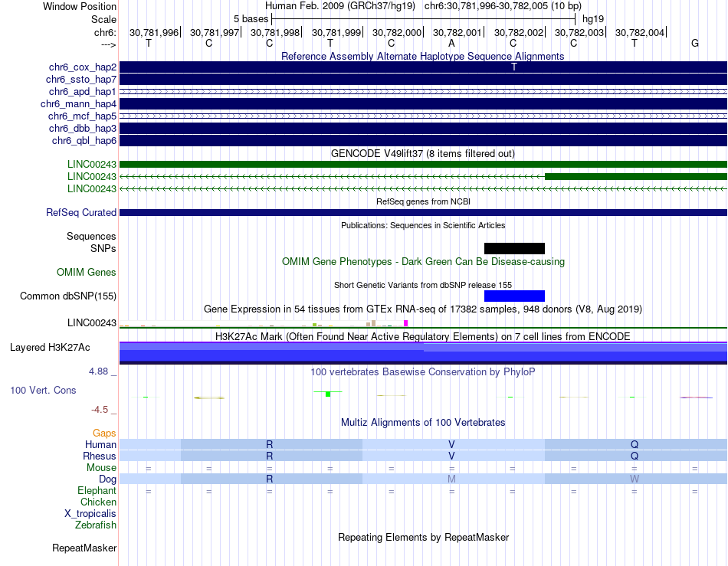
Task: Click the G base in sequence row
Action: pyautogui.click(x=694, y=43)
